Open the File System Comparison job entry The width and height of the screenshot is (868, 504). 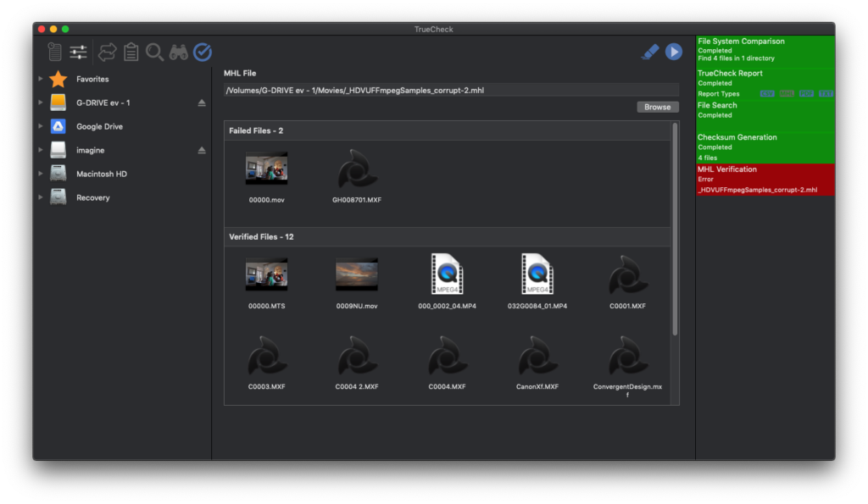(x=765, y=52)
